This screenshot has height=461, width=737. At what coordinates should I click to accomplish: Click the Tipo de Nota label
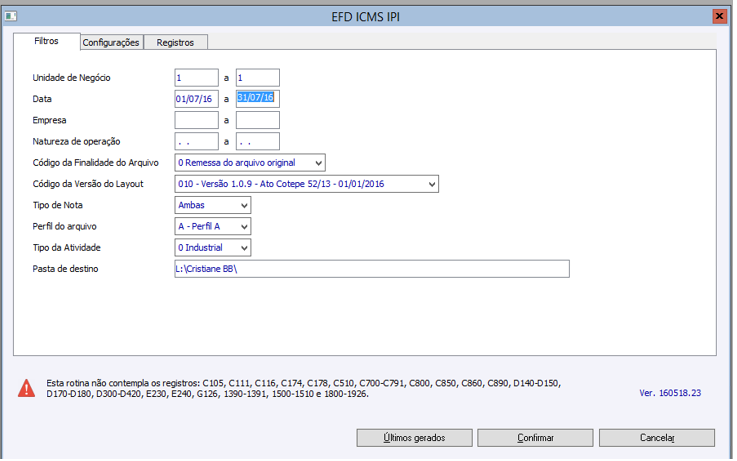57,205
